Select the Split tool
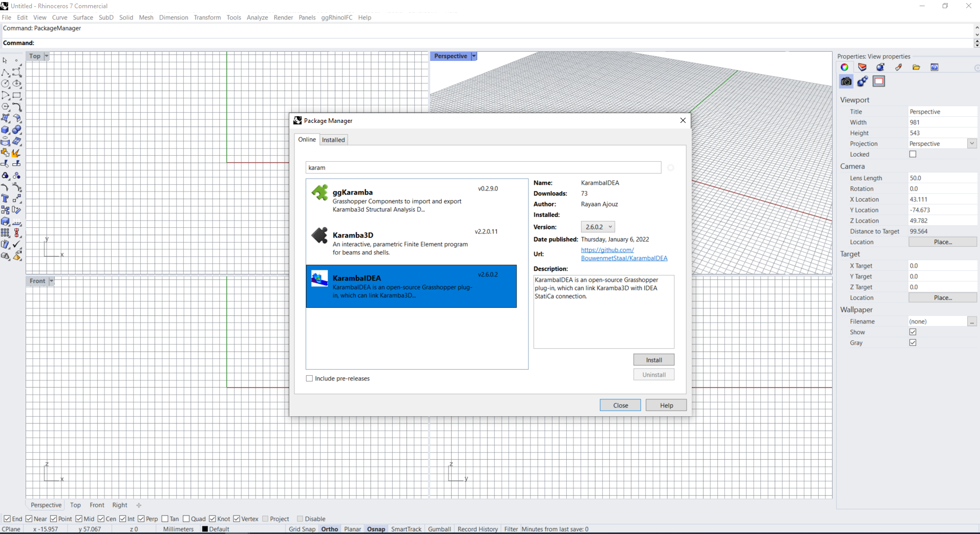 pyautogui.click(x=17, y=164)
